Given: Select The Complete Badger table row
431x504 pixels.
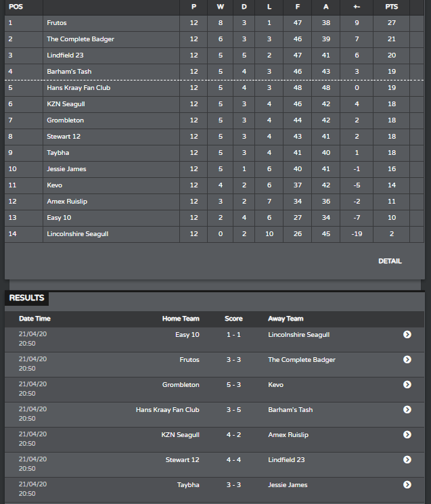Looking at the screenshot, I should (x=214, y=39).
